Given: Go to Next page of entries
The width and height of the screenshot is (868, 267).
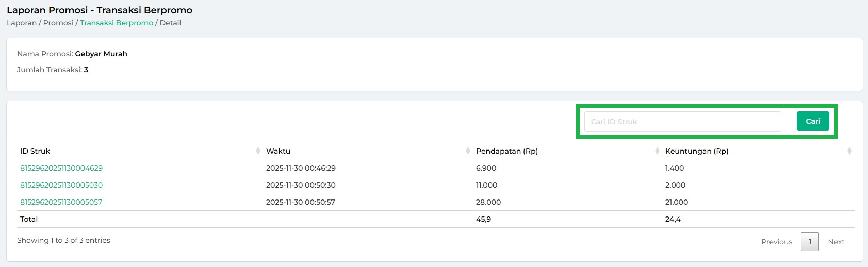Looking at the screenshot, I should click(836, 242).
